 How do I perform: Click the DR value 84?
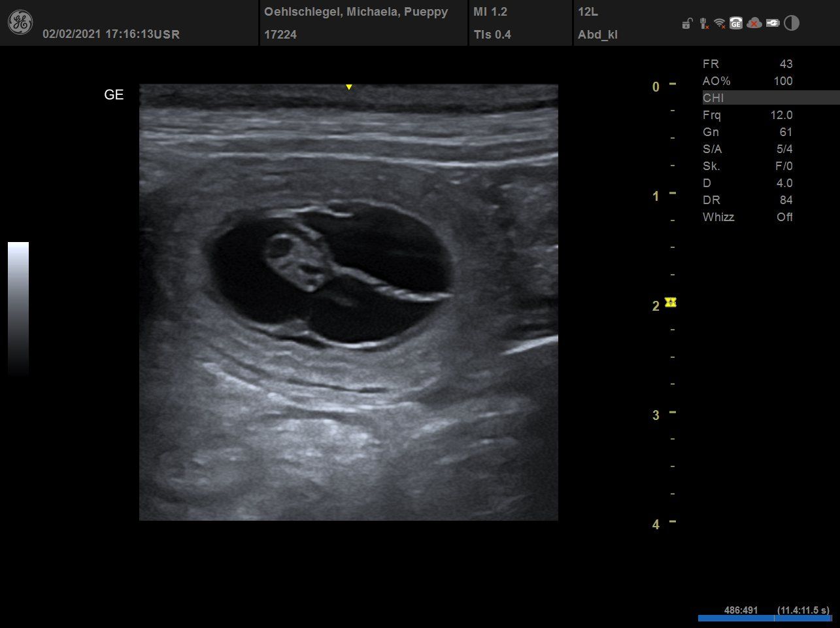tap(786, 200)
